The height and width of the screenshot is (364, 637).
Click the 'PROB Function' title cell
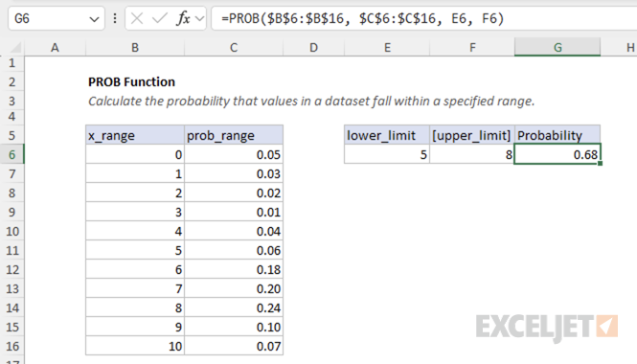[131, 82]
